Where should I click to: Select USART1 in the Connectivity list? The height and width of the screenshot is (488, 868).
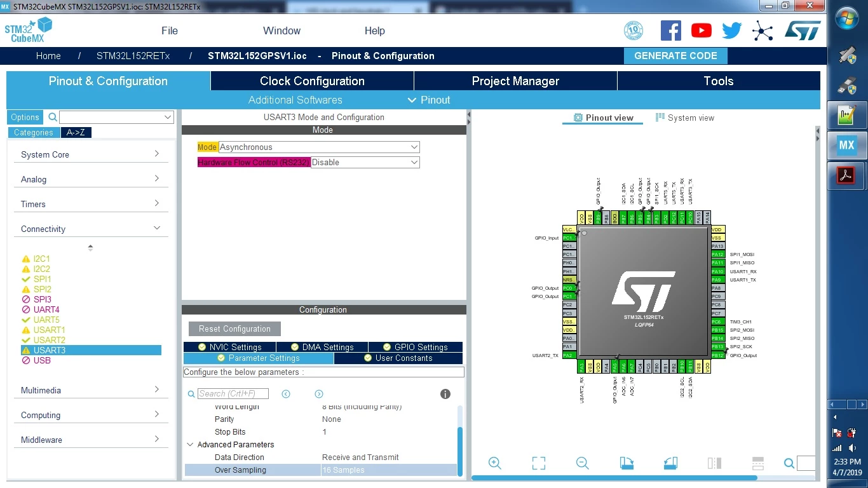pyautogui.click(x=50, y=330)
